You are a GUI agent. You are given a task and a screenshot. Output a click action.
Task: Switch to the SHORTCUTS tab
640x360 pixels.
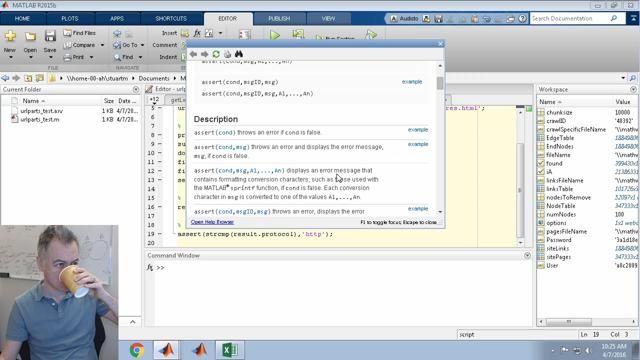coord(171,19)
